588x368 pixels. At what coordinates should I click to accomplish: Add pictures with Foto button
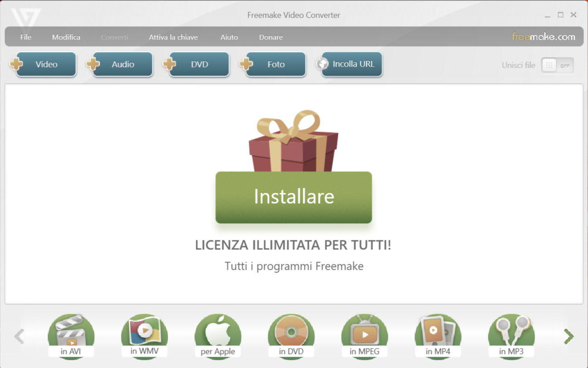click(273, 64)
